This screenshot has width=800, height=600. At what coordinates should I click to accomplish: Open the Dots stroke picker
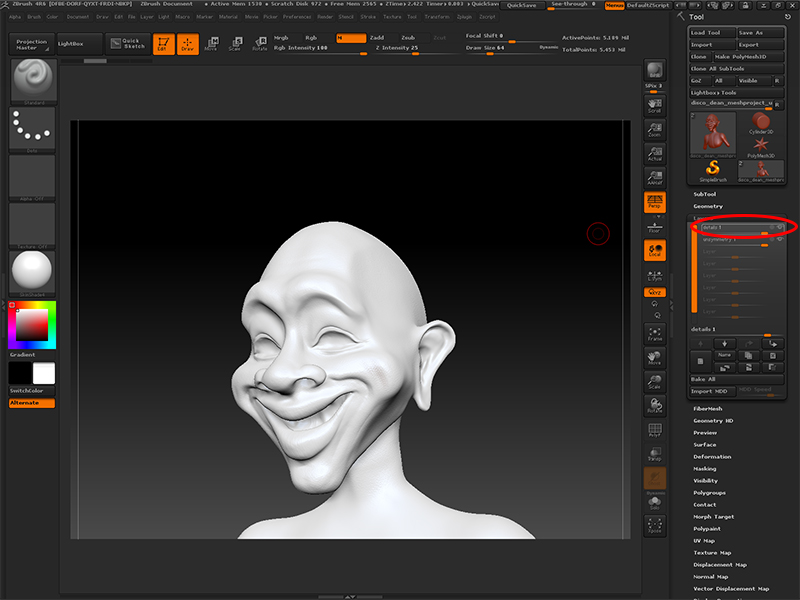pos(32,130)
